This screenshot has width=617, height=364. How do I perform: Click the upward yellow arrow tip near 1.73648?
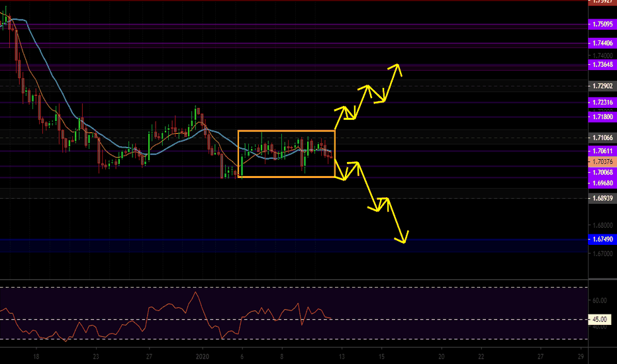pyautogui.click(x=399, y=65)
